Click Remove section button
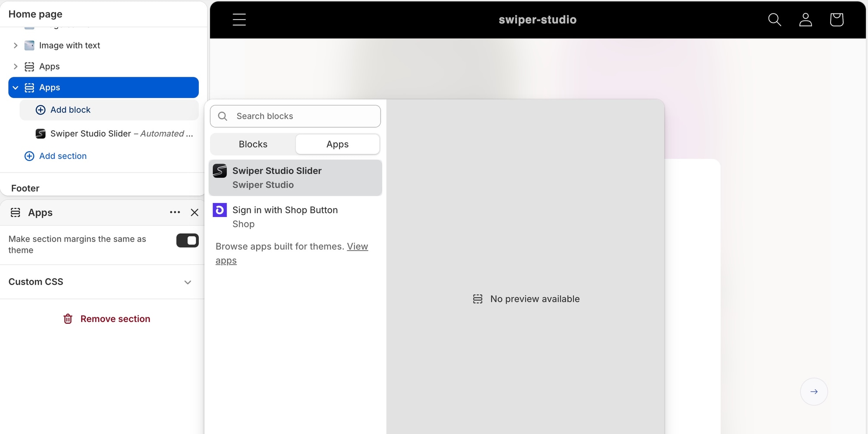This screenshot has height=434, width=868. click(107, 319)
